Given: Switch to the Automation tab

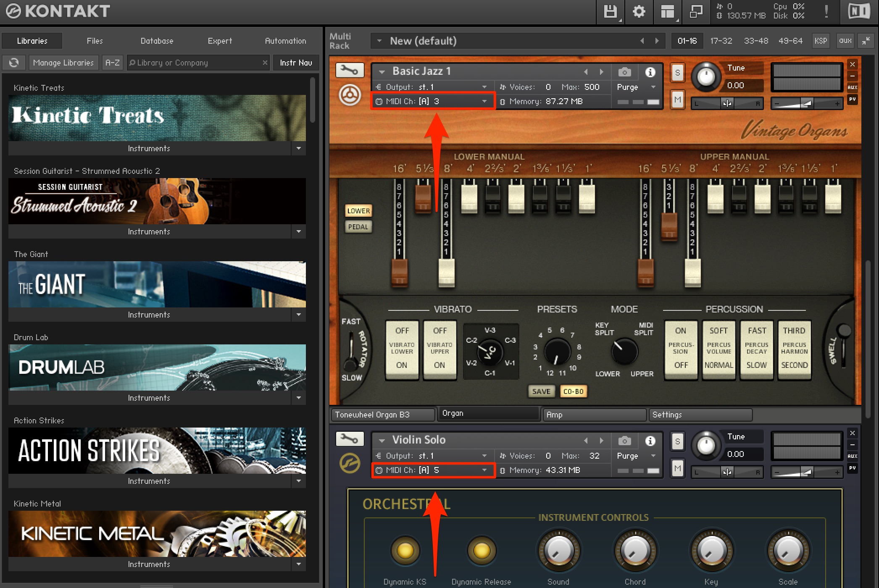Looking at the screenshot, I should tap(285, 41).
